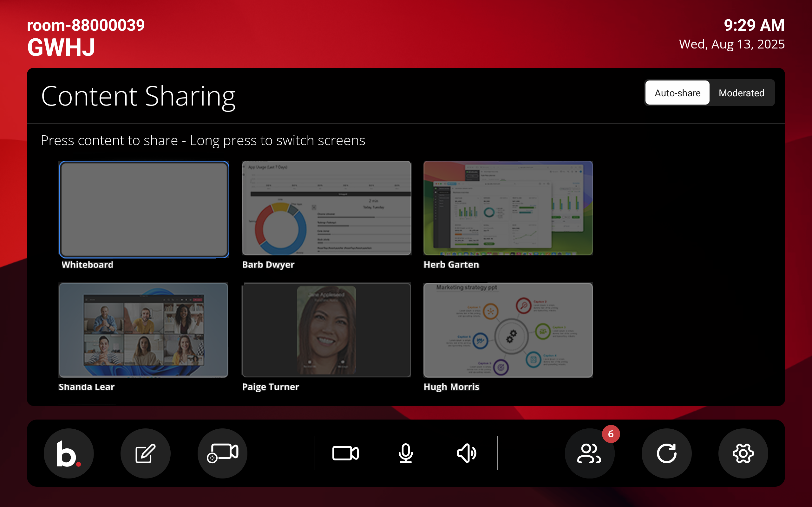Image resolution: width=812 pixels, height=507 pixels.
Task: Open the participants list
Action: 590,453
